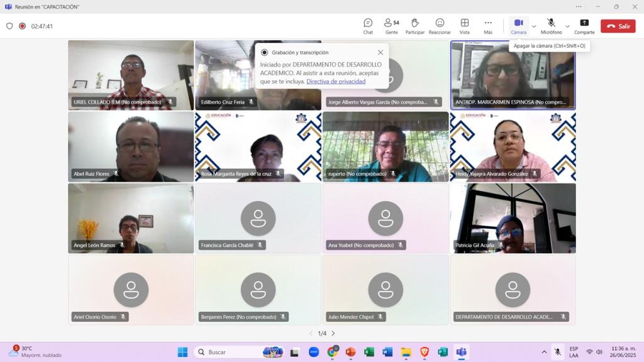Toggle the Micrófono mute state
The height and width of the screenshot is (362, 644).
[x=551, y=26]
